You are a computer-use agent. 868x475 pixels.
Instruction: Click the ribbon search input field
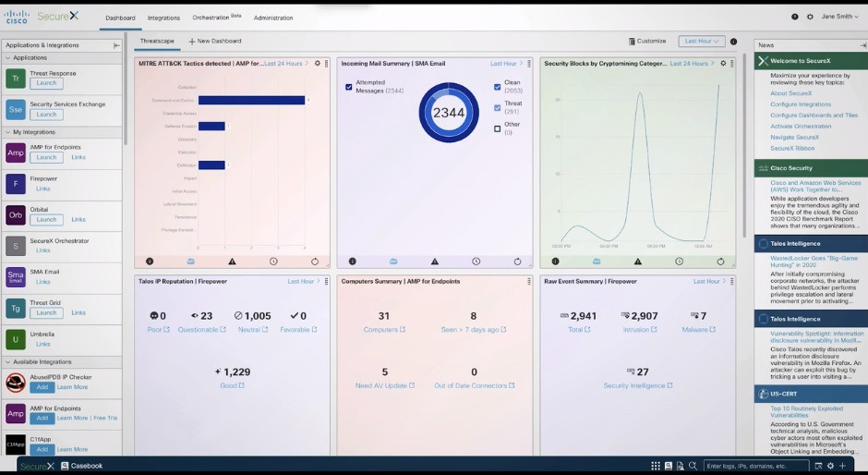756,466
